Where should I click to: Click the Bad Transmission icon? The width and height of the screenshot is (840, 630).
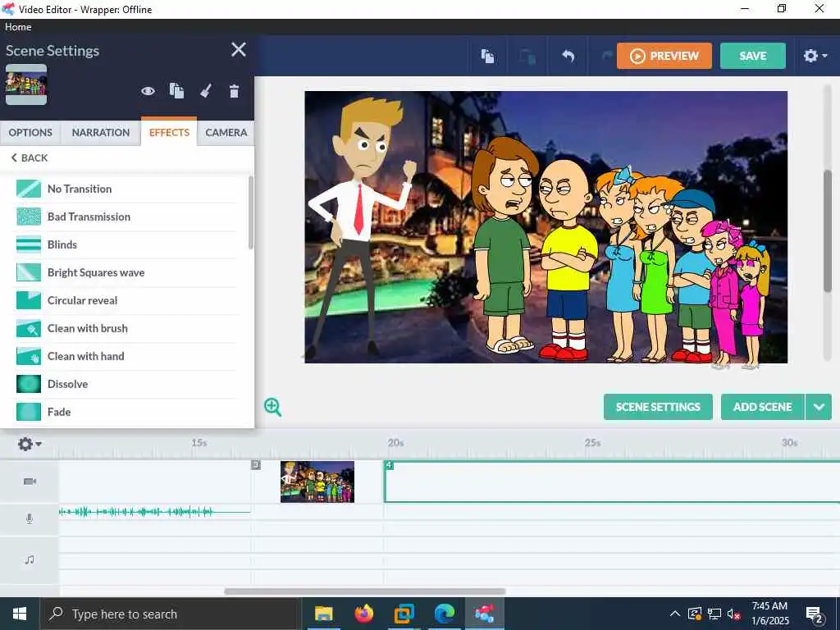tap(29, 217)
